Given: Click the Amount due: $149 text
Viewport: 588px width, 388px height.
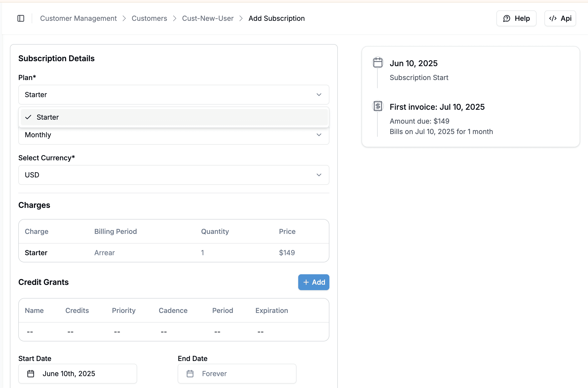Looking at the screenshot, I should (x=419, y=121).
